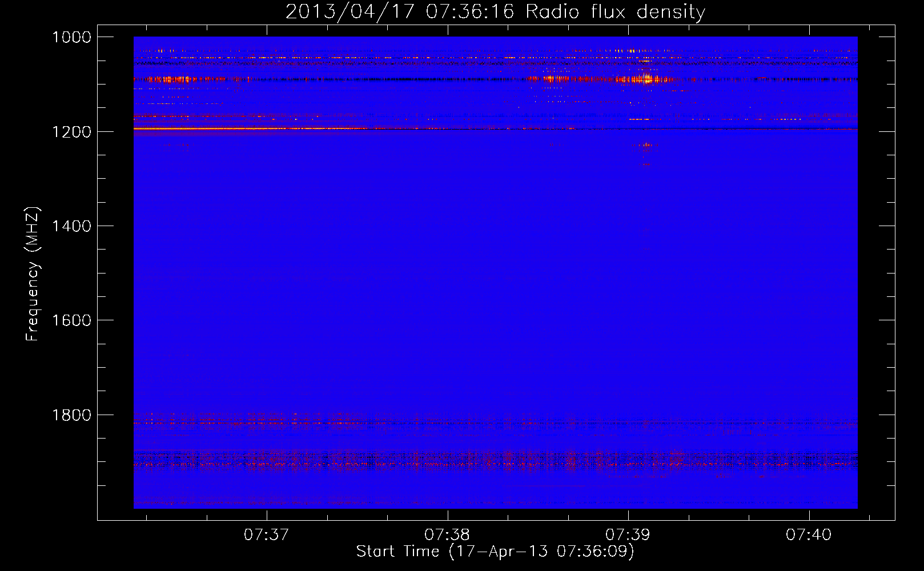Click the 'Frequency (MHZ)' axis title

[33, 274]
